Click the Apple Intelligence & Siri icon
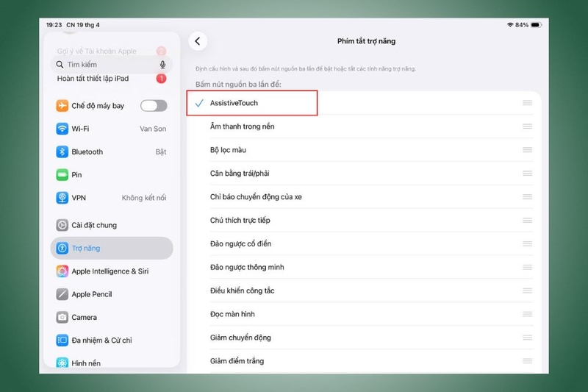The width and height of the screenshot is (588, 392). (x=62, y=271)
